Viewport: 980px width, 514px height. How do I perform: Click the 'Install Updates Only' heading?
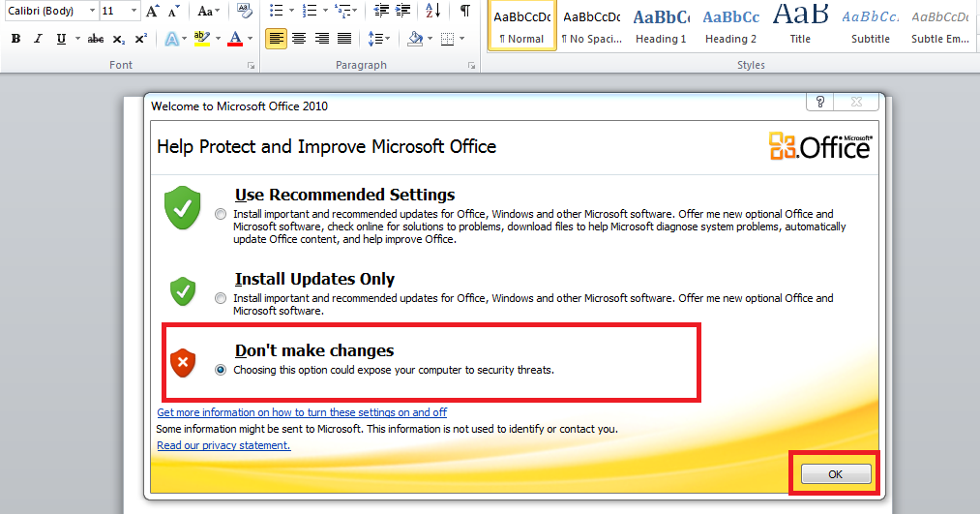(x=315, y=280)
